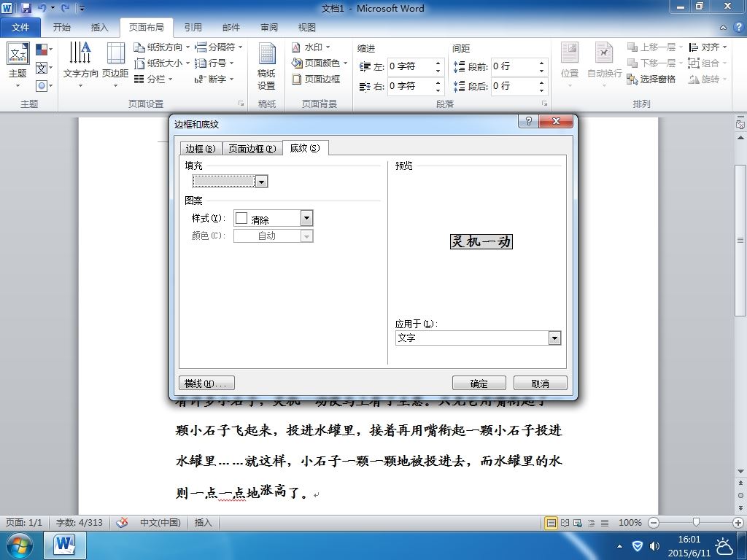Viewport: 747px width, 560px height.
Task: Show hidden tray icons arrow
Action: click(619, 545)
